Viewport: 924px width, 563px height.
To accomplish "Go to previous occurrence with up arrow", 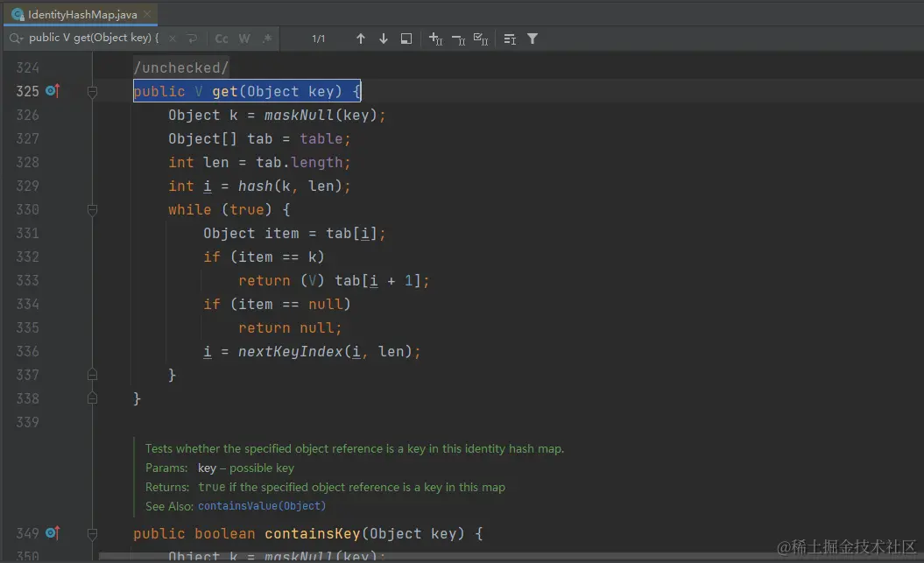I will click(x=361, y=39).
